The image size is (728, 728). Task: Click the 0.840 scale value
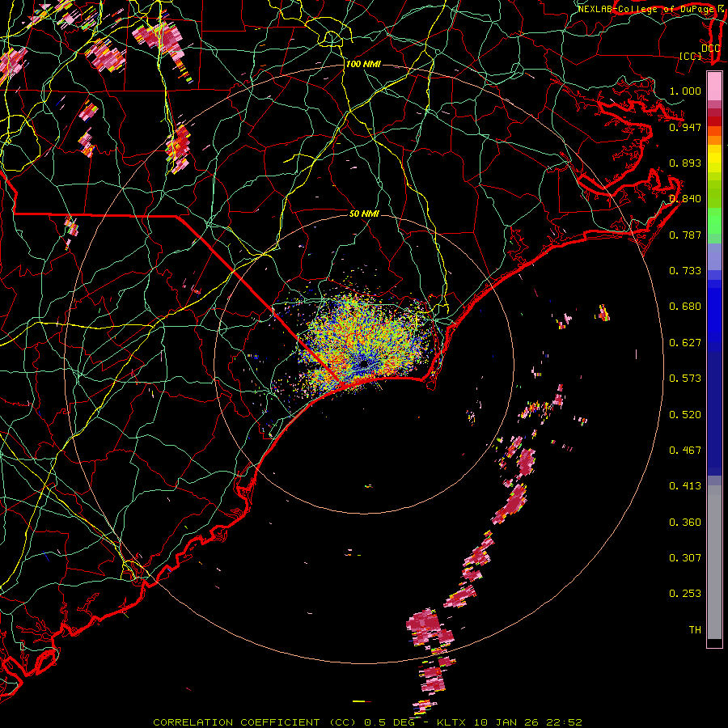point(685,199)
